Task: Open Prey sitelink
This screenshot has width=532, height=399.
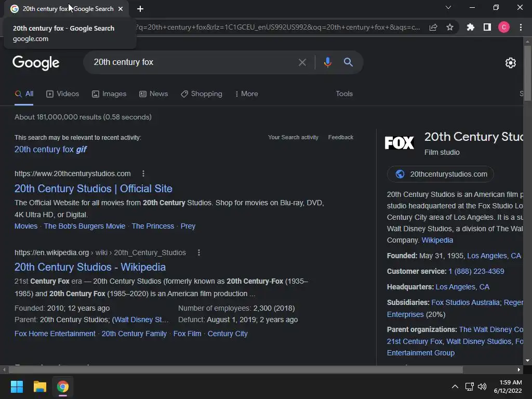Action: click(x=188, y=227)
